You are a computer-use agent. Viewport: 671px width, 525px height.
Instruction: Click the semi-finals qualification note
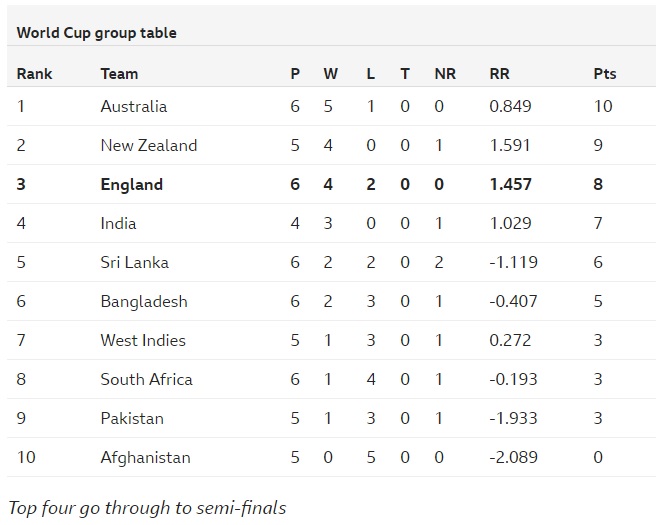[x=146, y=507]
